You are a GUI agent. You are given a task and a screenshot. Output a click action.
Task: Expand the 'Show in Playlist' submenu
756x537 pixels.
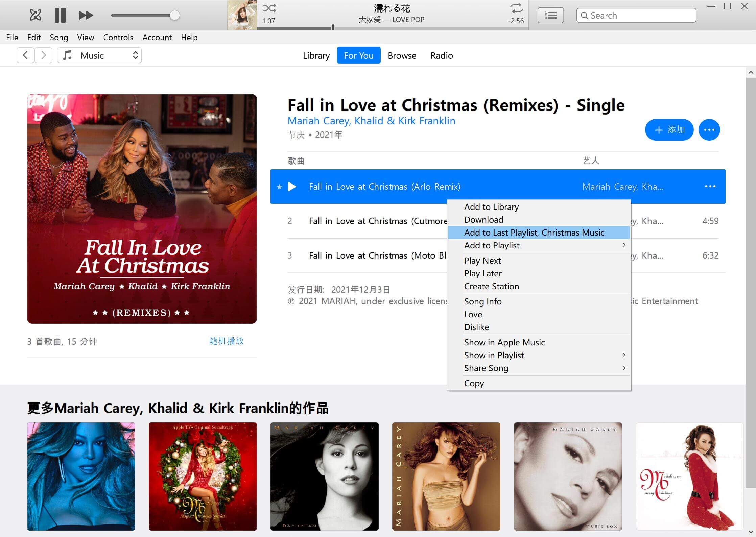coord(544,355)
